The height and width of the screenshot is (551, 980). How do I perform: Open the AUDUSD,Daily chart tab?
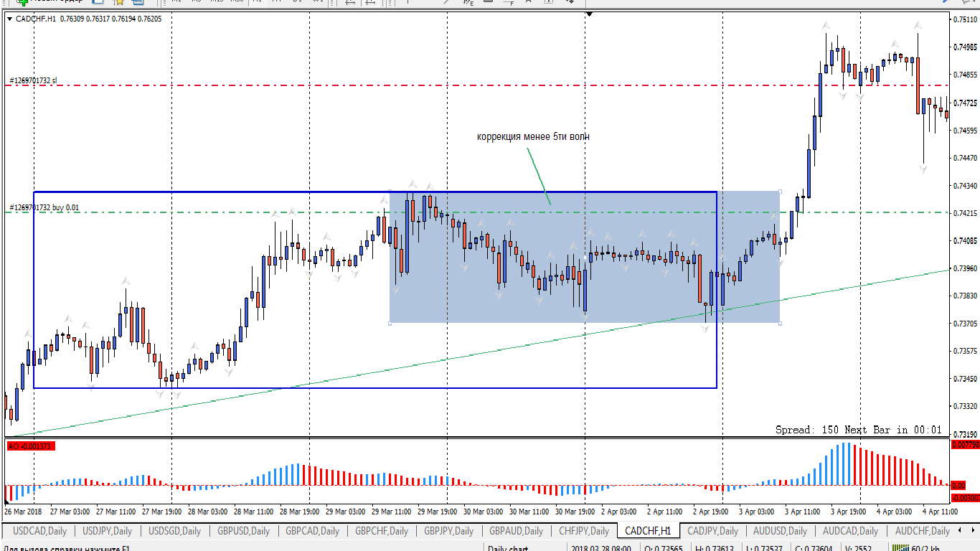coord(781,531)
